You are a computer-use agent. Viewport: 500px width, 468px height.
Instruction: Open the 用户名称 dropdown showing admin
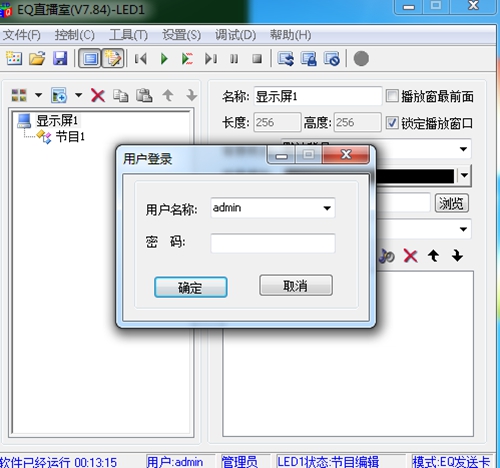(x=327, y=208)
